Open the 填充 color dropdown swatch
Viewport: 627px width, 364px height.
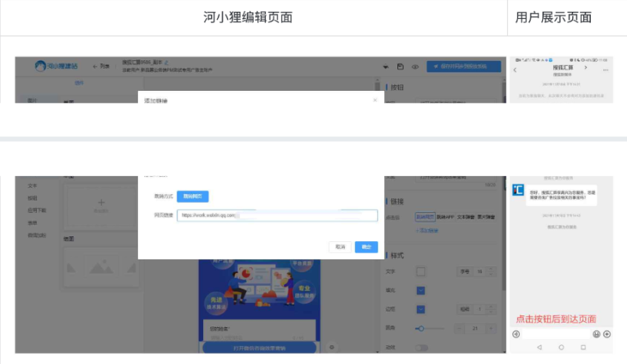pyautogui.click(x=421, y=290)
